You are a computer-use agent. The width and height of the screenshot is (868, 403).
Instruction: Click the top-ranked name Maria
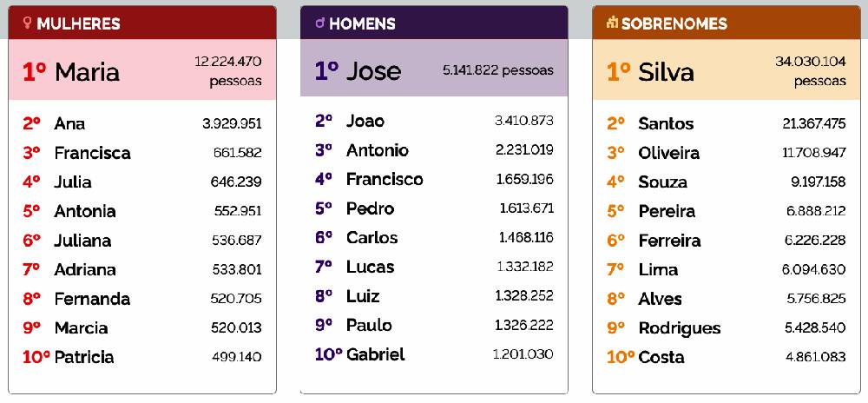point(87,71)
